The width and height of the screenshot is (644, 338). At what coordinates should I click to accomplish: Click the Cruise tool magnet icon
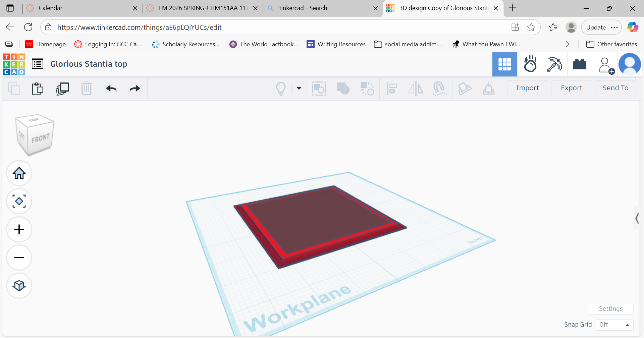(439, 89)
